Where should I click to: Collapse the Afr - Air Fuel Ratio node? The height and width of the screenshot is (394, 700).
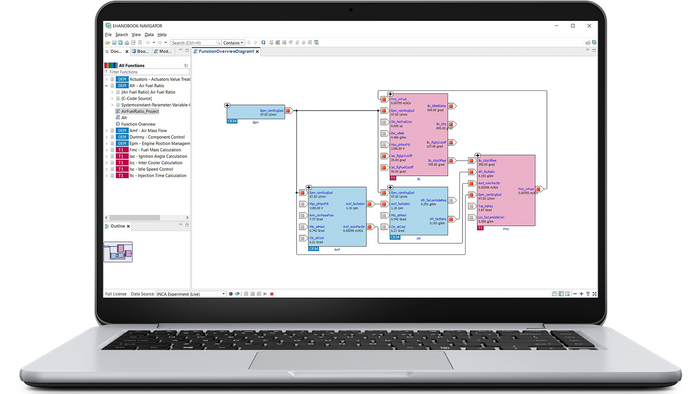(107, 86)
